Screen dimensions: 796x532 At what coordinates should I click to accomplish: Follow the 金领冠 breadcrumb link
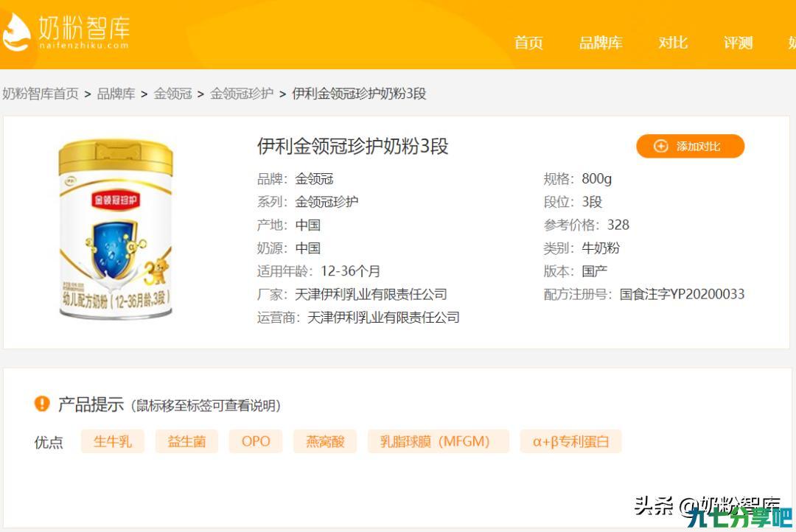[x=172, y=94]
